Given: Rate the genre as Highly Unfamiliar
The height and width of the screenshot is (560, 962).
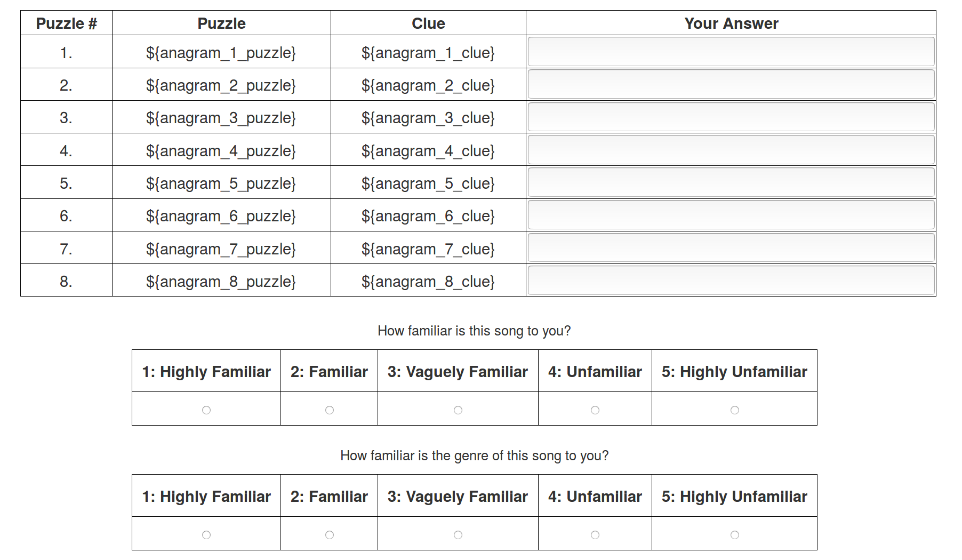Looking at the screenshot, I should coord(735,535).
